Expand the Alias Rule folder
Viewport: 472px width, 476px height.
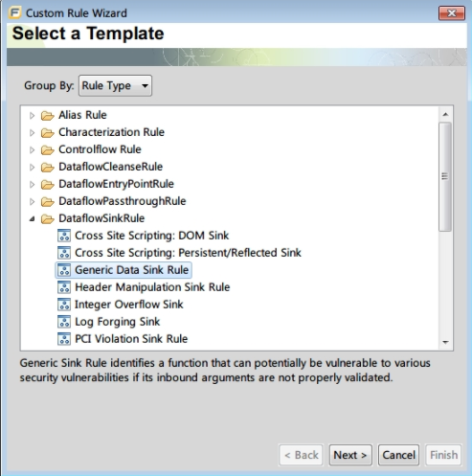pos(32,115)
